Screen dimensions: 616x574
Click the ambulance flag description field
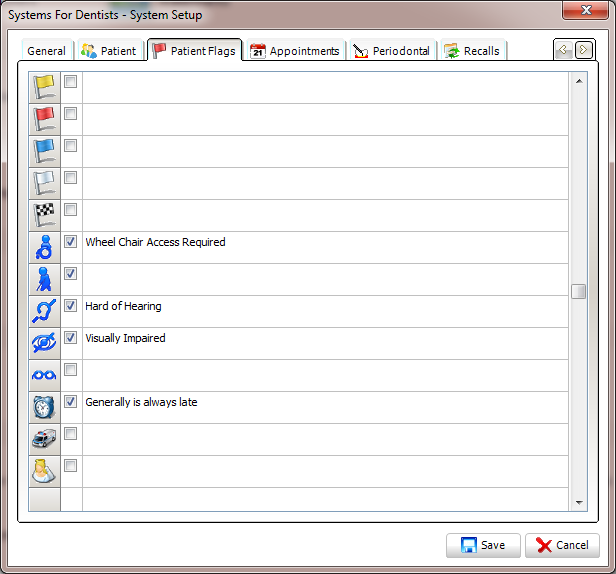click(x=325, y=440)
